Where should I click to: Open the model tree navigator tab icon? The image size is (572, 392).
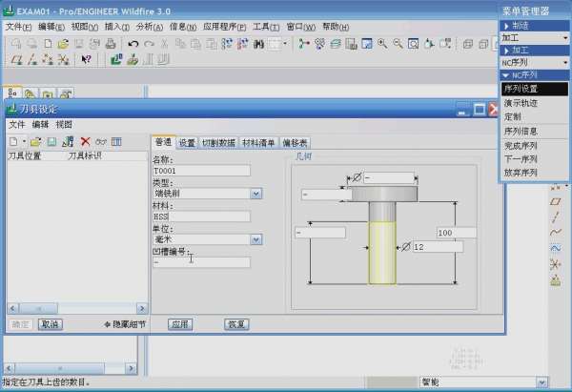[12, 93]
